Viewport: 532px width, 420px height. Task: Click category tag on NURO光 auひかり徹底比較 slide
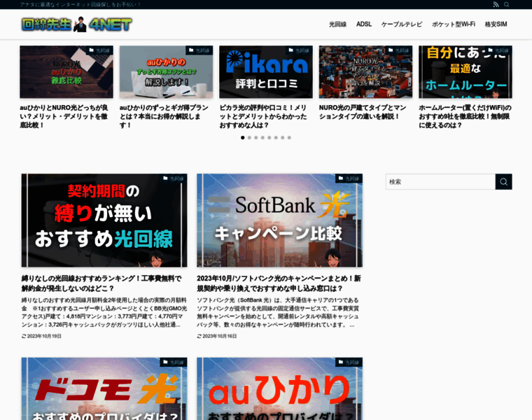tap(99, 50)
